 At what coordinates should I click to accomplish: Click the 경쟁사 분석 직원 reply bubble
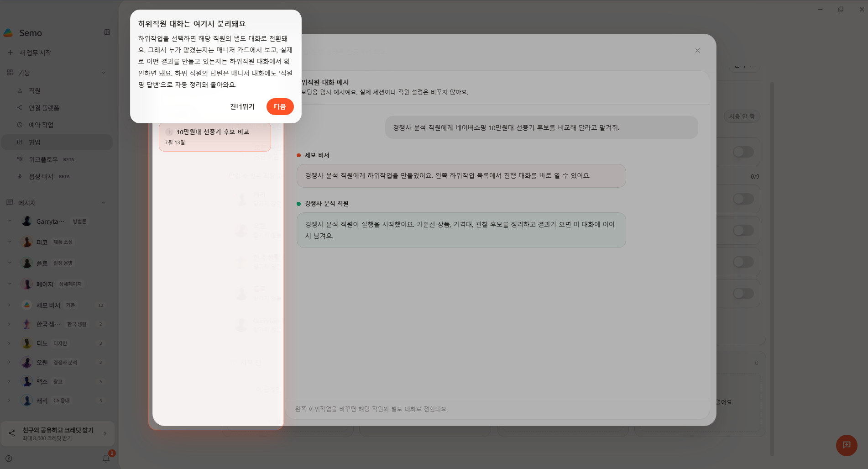[x=461, y=230]
